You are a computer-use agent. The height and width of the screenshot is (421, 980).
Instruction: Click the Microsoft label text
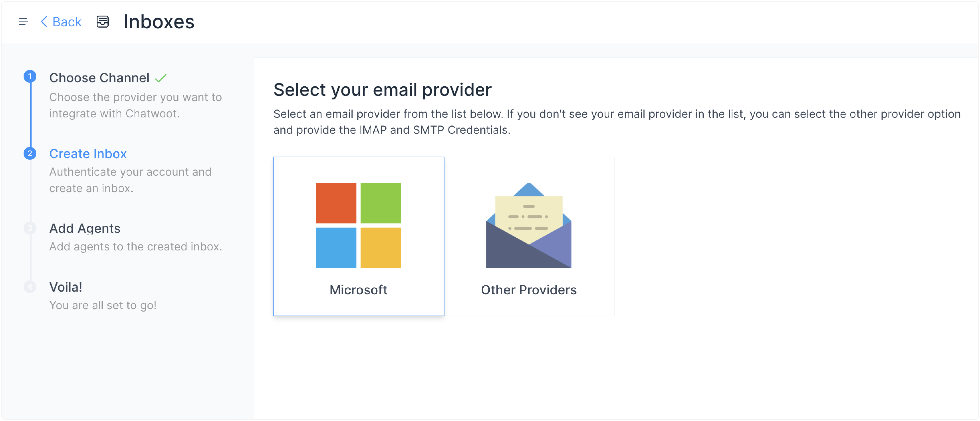358,290
